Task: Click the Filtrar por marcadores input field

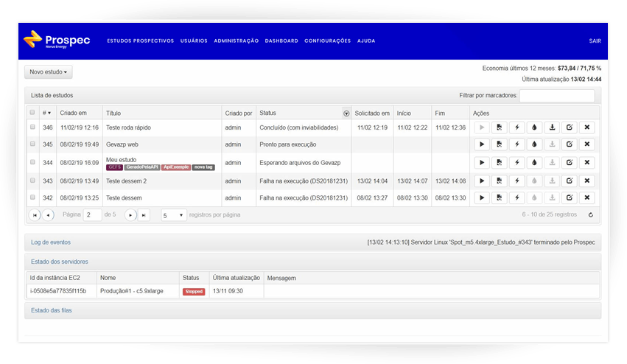Action: point(556,96)
